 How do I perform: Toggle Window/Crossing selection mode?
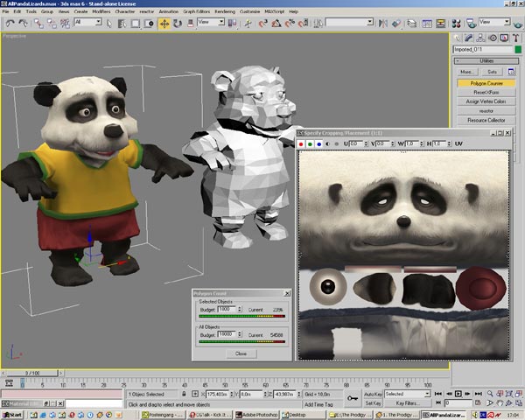pos(149,23)
